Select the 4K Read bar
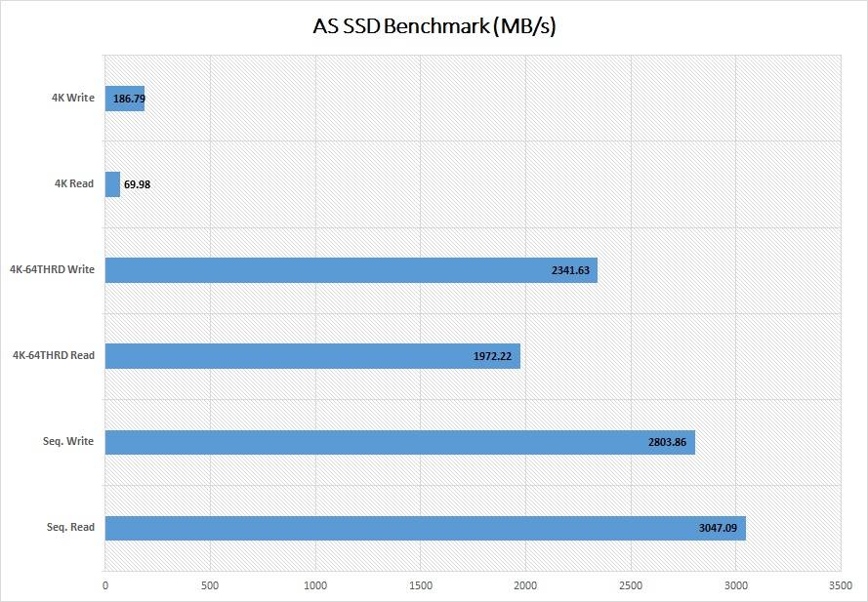The width and height of the screenshot is (868, 602). (112, 184)
